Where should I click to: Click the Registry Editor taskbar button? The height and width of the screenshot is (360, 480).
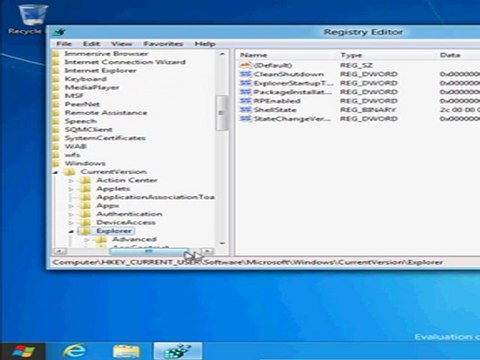click(x=178, y=351)
